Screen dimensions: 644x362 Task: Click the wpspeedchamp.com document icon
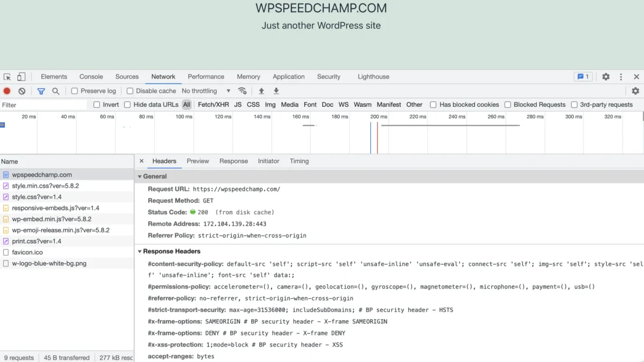(6, 175)
